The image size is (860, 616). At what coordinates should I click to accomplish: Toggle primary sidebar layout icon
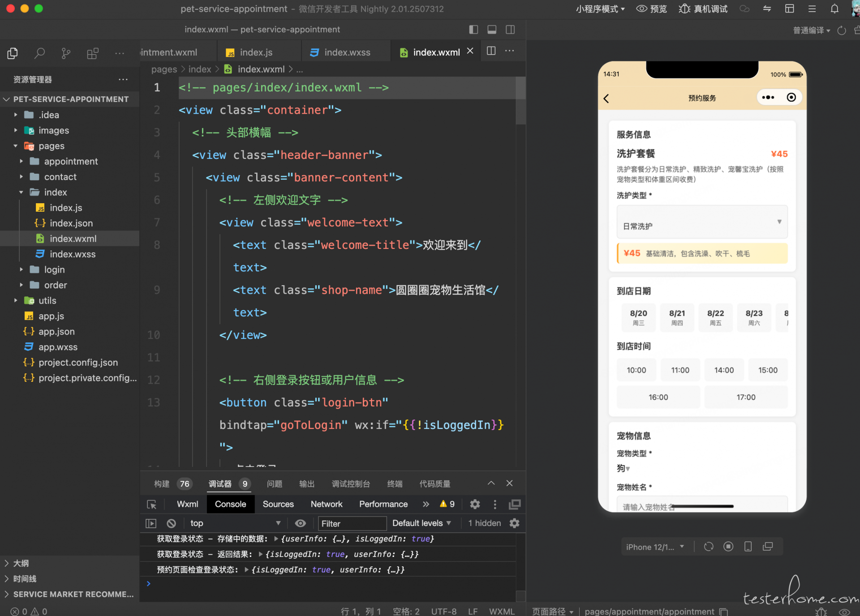coord(473,30)
